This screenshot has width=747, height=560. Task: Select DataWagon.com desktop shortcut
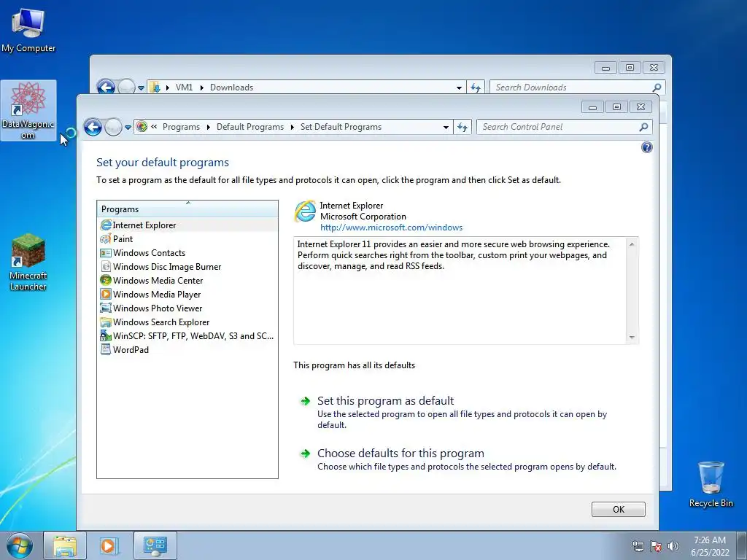[x=28, y=111]
